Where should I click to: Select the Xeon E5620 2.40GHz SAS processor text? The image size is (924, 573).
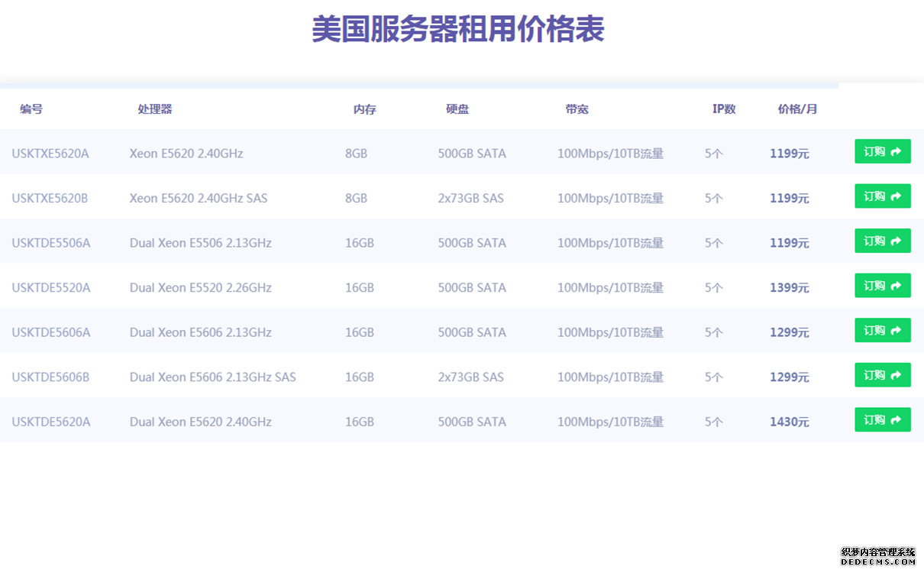[199, 199]
